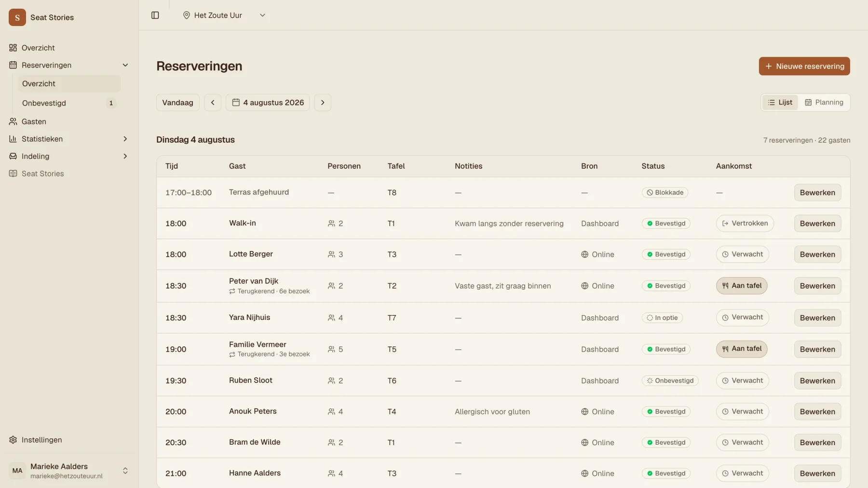868x488 pixels.
Task: Jump to Vandaag
Action: [x=177, y=103]
